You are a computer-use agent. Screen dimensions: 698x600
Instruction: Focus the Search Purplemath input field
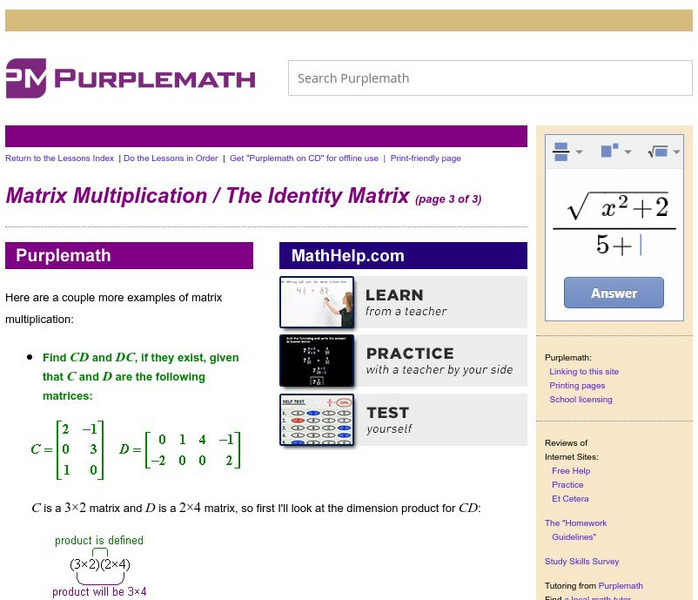click(x=490, y=78)
